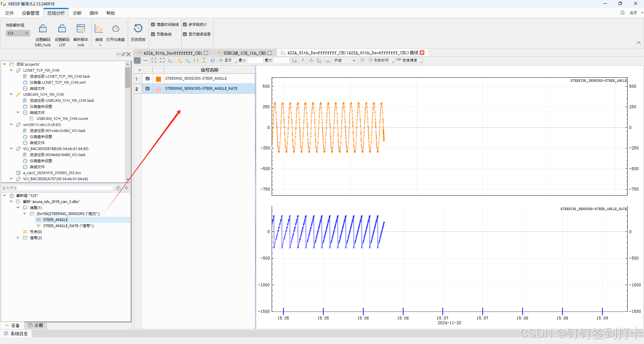Image resolution: width=644 pixels, height=344 pixels.
Task: Click the chart-with-gear icon after the 最大 field
Action: coord(294,60)
